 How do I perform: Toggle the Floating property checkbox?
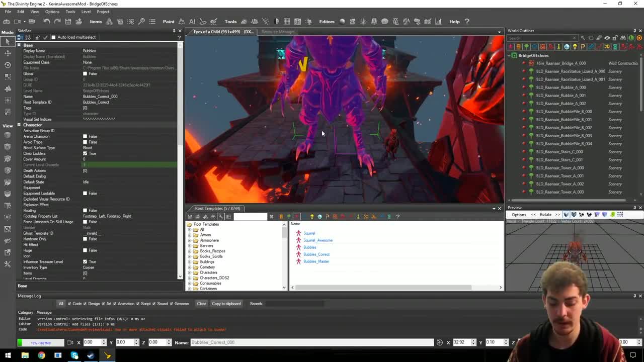click(85, 211)
